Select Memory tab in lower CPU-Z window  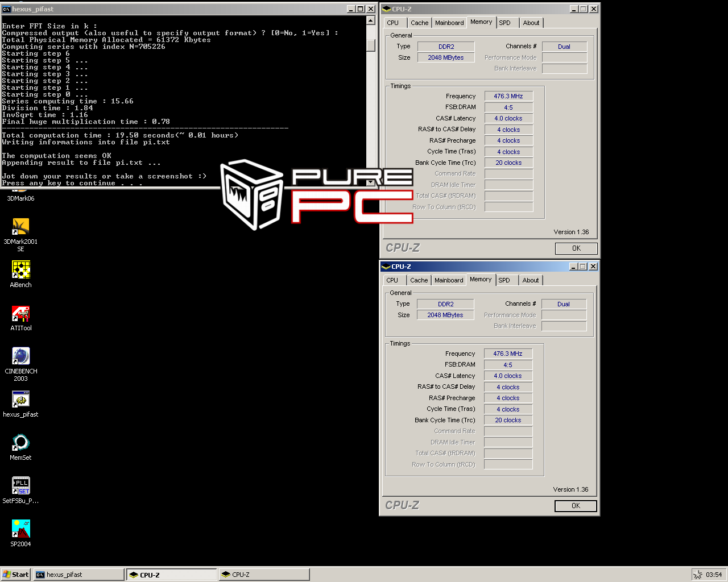481,280
